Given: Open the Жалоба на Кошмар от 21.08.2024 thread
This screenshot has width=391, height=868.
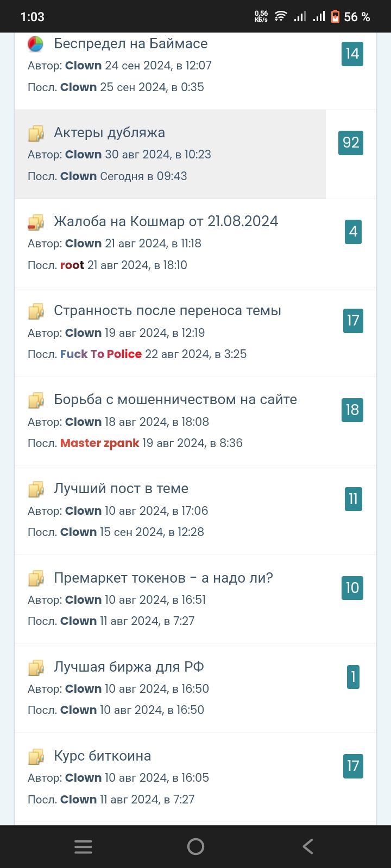Looking at the screenshot, I should pyautogui.click(x=166, y=221).
